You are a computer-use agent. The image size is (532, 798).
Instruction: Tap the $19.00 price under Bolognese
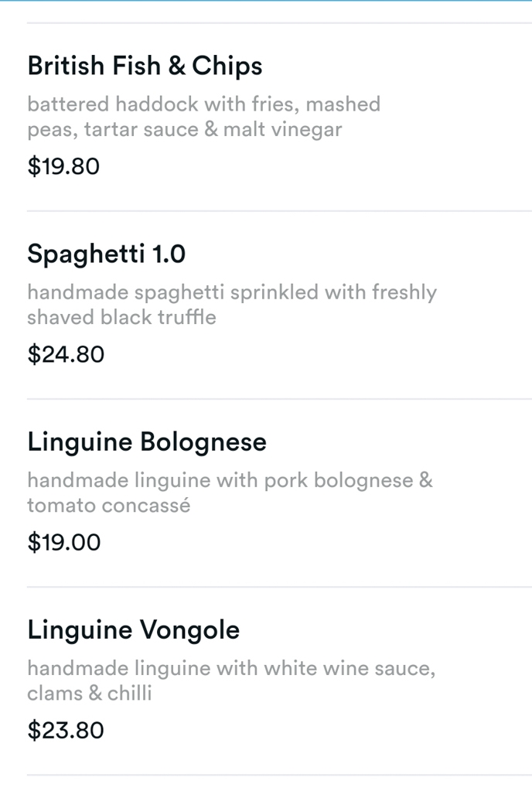point(64,542)
